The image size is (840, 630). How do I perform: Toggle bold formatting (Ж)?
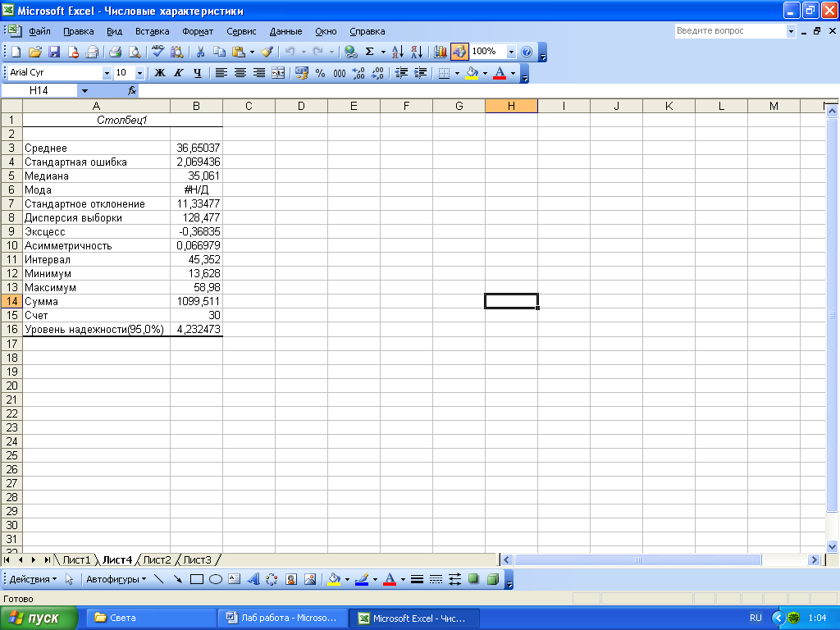coord(160,73)
